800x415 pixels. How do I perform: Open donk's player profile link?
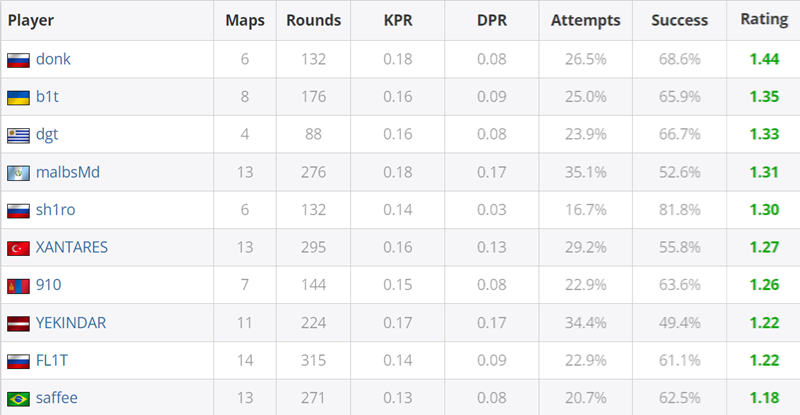click(x=53, y=59)
